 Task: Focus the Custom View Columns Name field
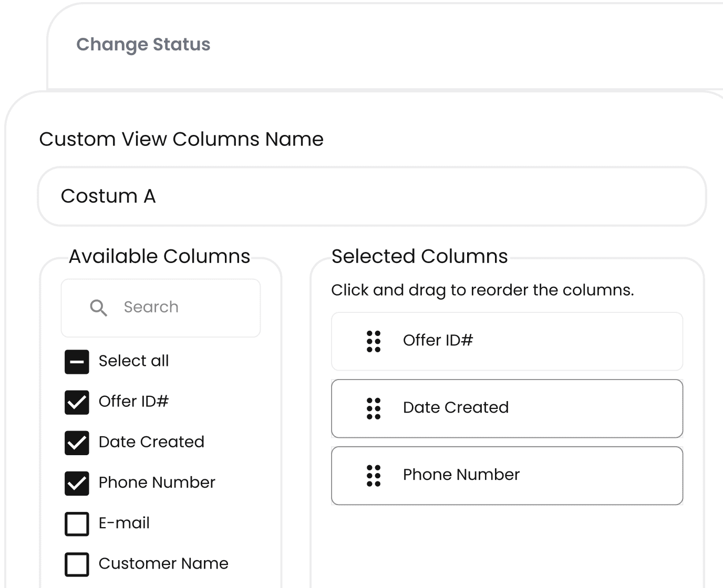click(x=371, y=196)
